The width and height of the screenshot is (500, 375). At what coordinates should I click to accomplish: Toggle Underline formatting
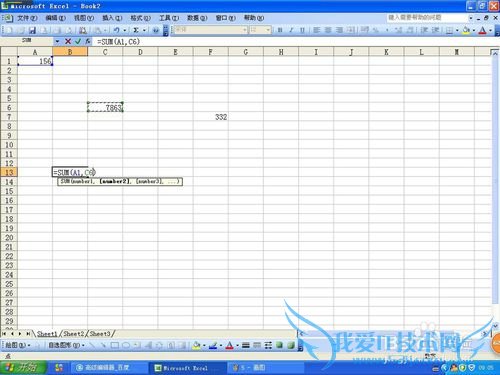302,30
